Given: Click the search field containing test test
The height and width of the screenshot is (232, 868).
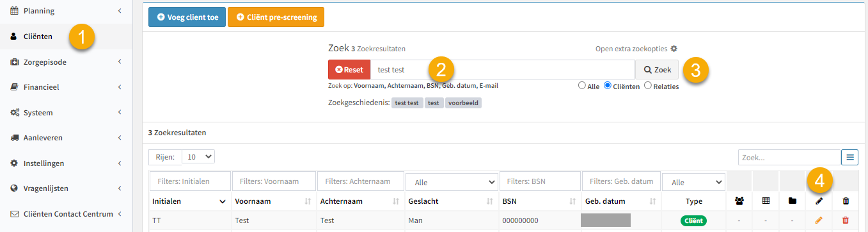Looking at the screenshot, I should coord(503,70).
